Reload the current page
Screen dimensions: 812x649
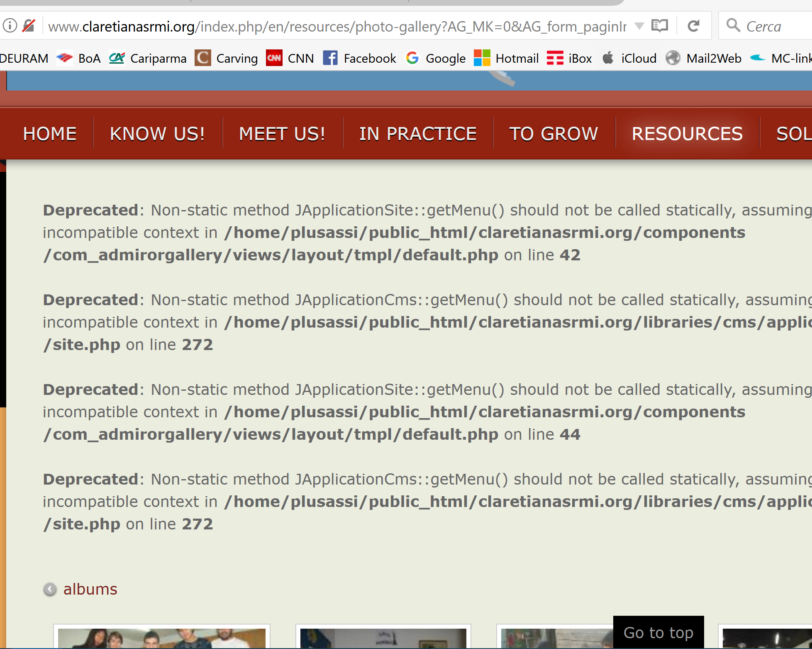(694, 26)
